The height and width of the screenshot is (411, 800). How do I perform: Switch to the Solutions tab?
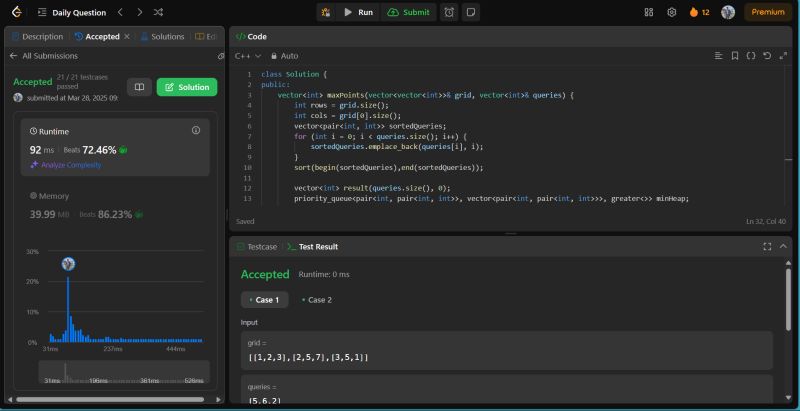click(162, 37)
